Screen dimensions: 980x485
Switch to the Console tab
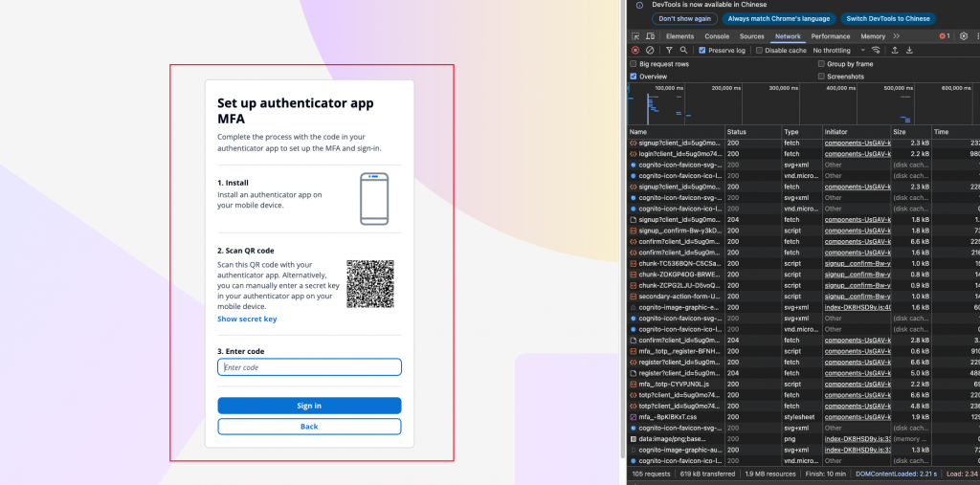click(x=717, y=36)
